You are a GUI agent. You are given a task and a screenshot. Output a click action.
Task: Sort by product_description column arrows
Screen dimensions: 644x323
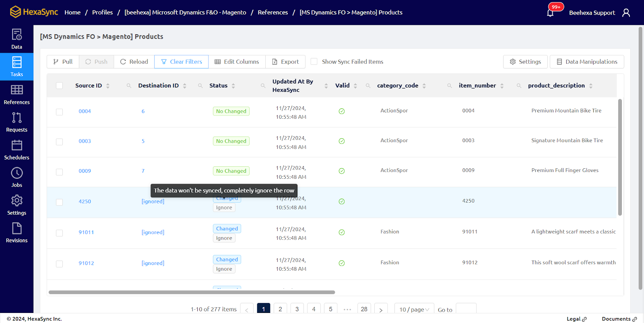pyautogui.click(x=591, y=86)
